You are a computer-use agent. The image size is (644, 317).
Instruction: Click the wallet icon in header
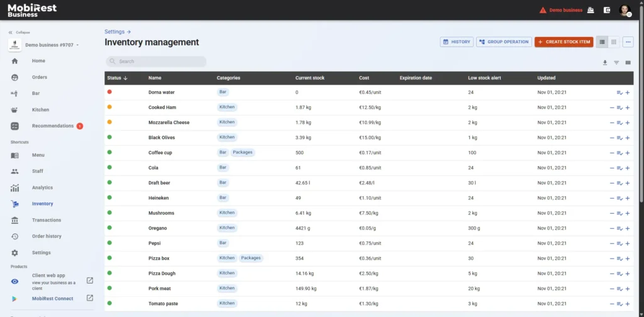coord(607,10)
